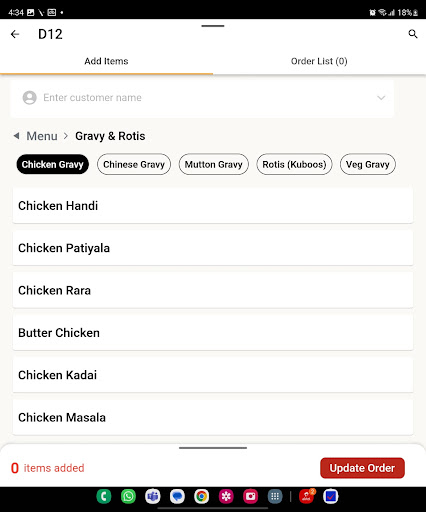Switch to the Add Items tab

pyautogui.click(x=106, y=61)
